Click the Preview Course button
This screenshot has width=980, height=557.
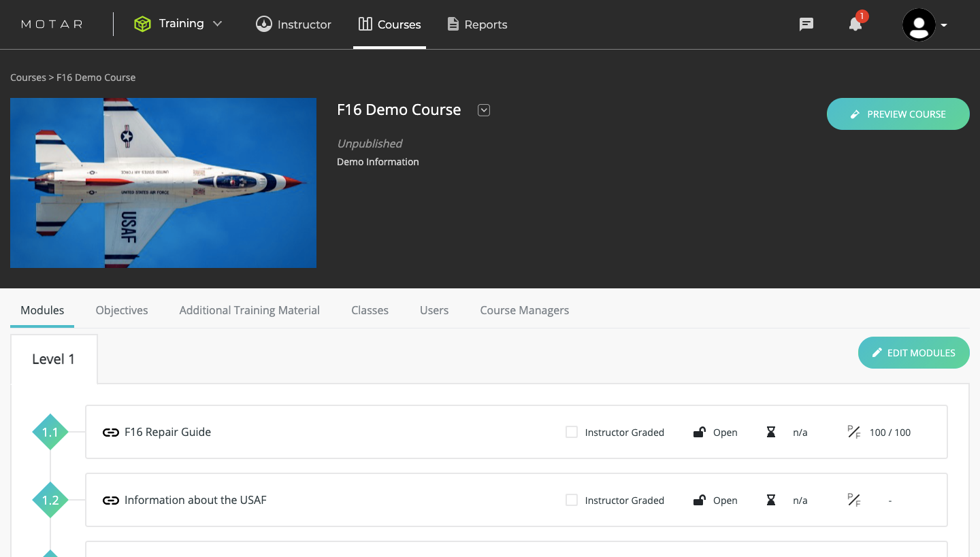tap(898, 114)
